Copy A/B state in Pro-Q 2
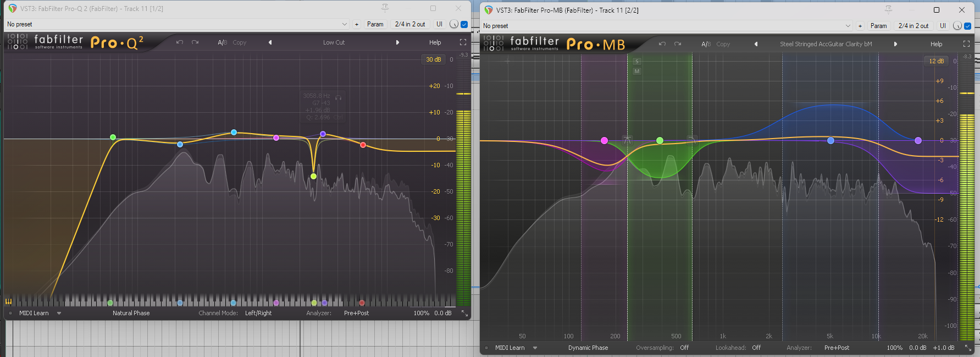 pyautogui.click(x=240, y=42)
